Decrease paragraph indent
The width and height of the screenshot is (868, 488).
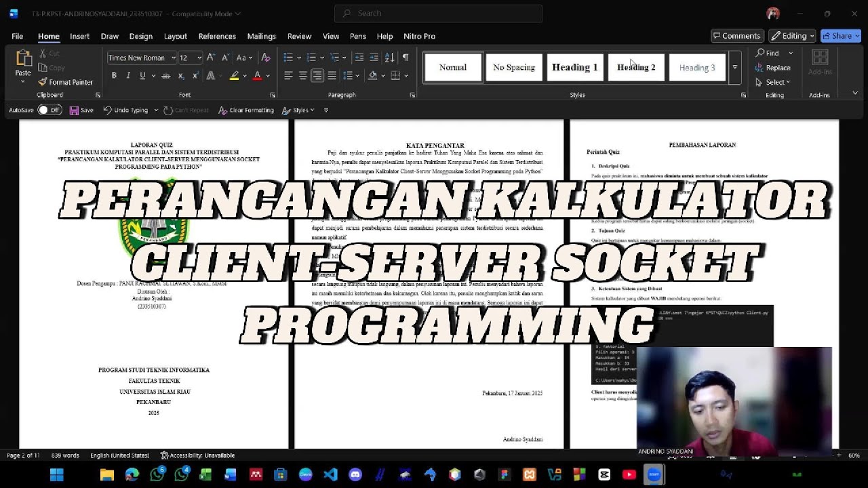click(359, 58)
